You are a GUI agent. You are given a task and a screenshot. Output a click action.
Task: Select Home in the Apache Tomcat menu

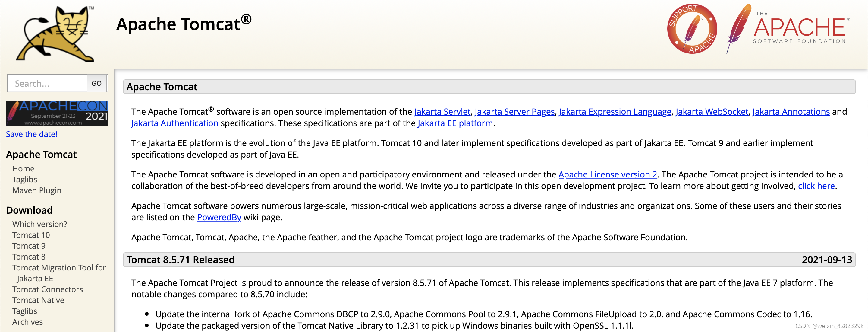click(x=23, y=168)
